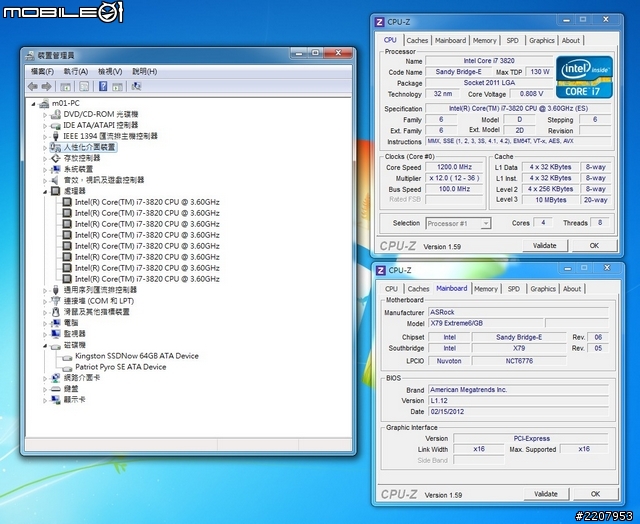Click the 鍵盤 keyboard category icon
The width and height of the screenshot is (640, 524).
[x=56, y=389]
